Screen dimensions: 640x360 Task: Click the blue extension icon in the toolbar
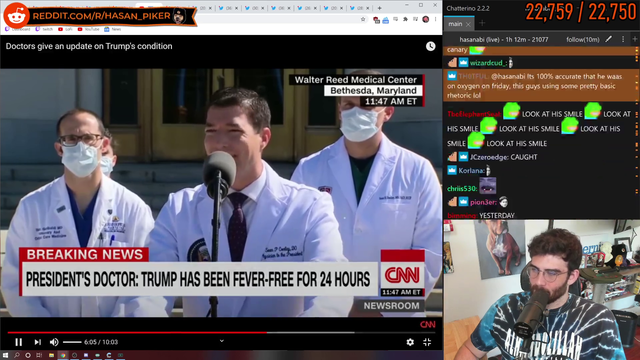[386, 20]
